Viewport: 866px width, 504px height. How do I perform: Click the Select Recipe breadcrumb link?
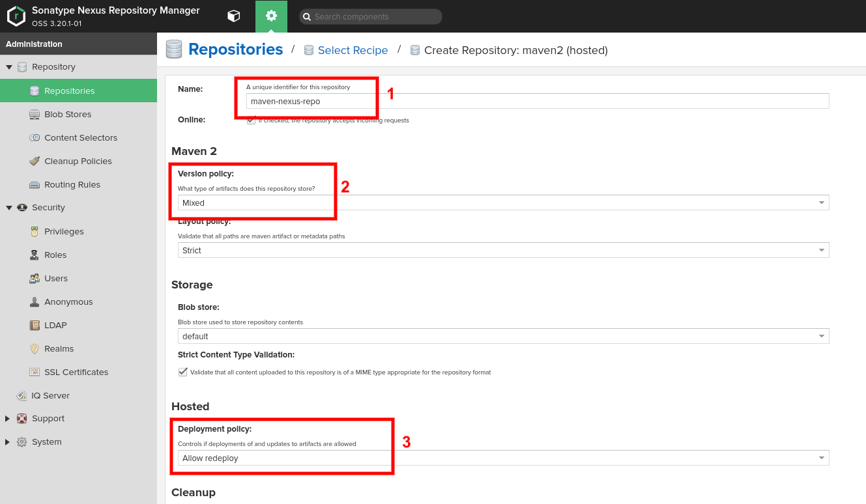tap(353, 50)
